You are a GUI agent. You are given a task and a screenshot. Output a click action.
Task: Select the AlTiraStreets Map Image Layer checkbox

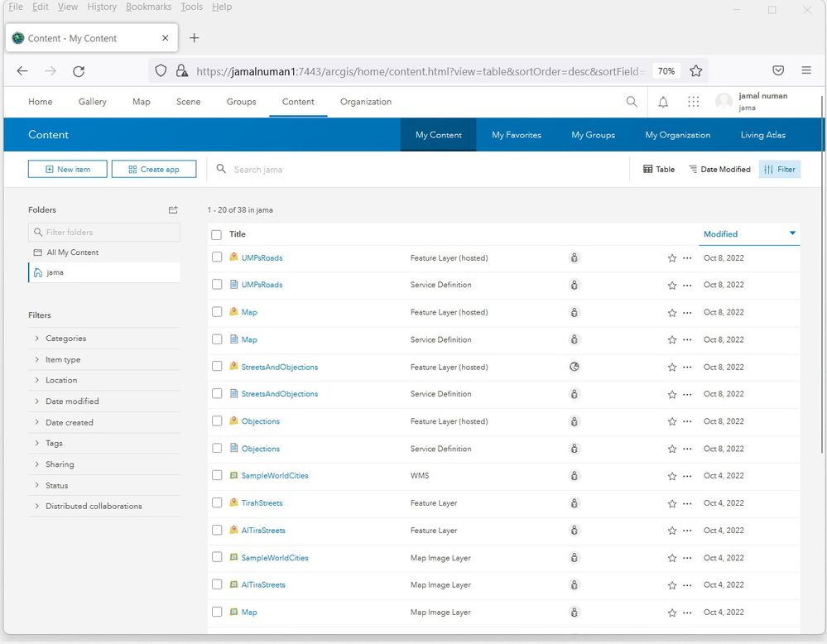coord(217,584)
